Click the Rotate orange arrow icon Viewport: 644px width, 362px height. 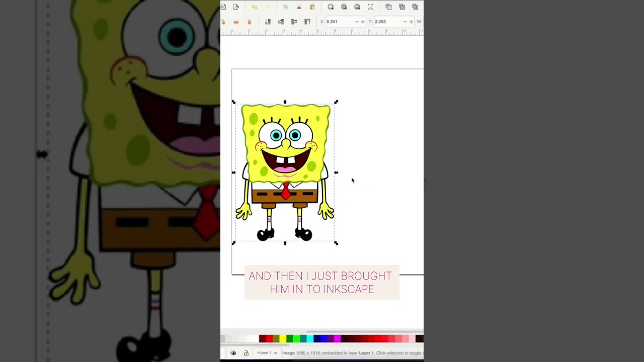pos(223,22)
